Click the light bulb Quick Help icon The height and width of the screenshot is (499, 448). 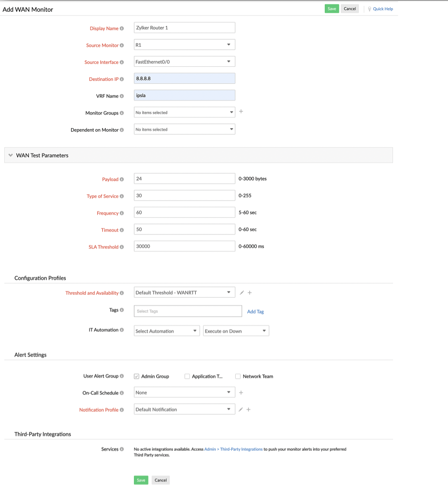pyautogui.click(x=369, y=9)
